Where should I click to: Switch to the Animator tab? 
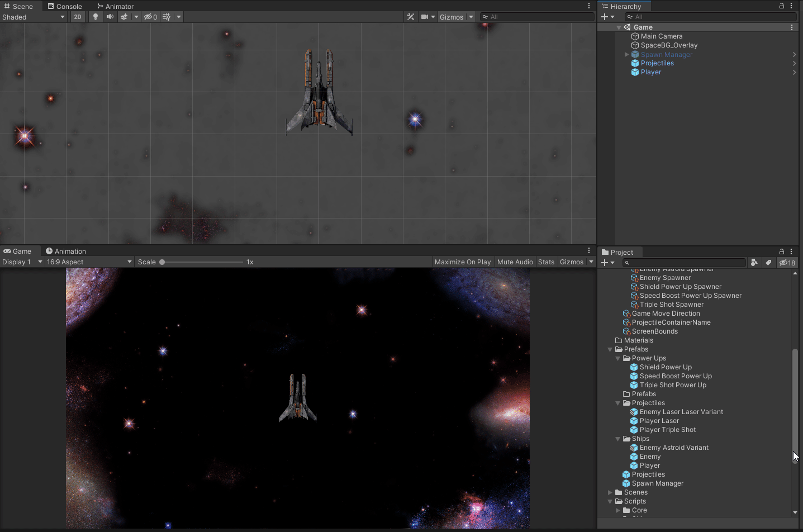coord(116,6)
